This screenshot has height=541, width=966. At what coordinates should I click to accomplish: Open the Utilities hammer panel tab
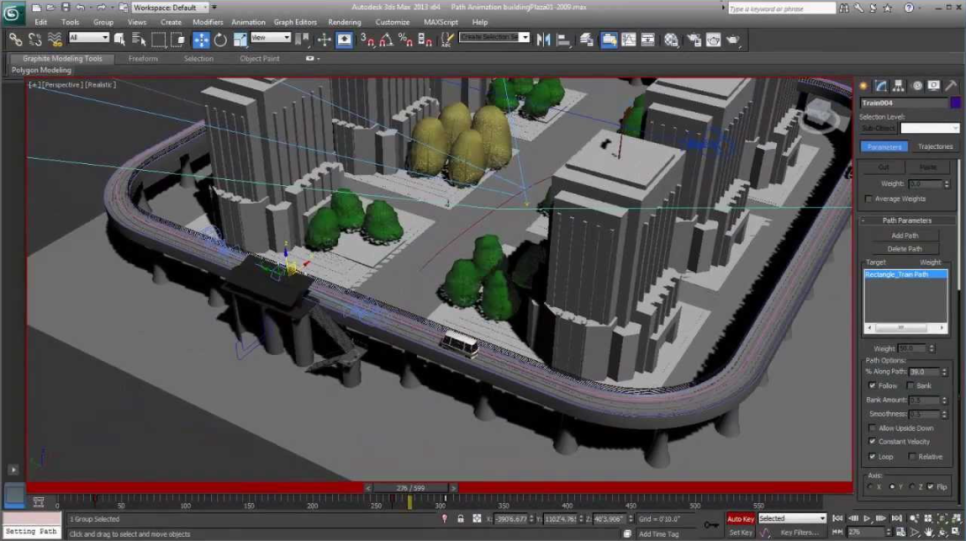tap(951, 86)
